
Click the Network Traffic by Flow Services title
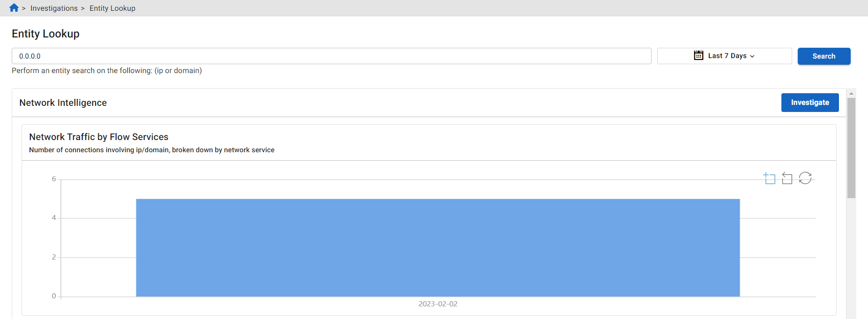point(98,137)
